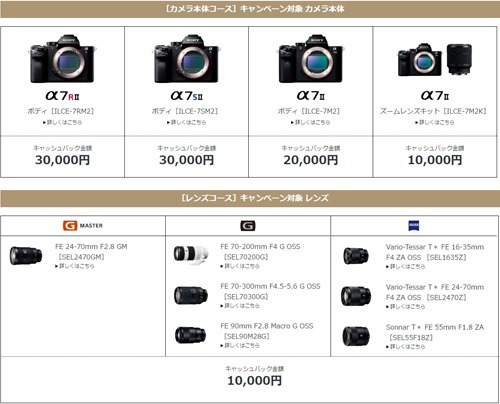Click the black G lens logo
The height and width of the screenshot is (404, 500).
pos(248,226)
